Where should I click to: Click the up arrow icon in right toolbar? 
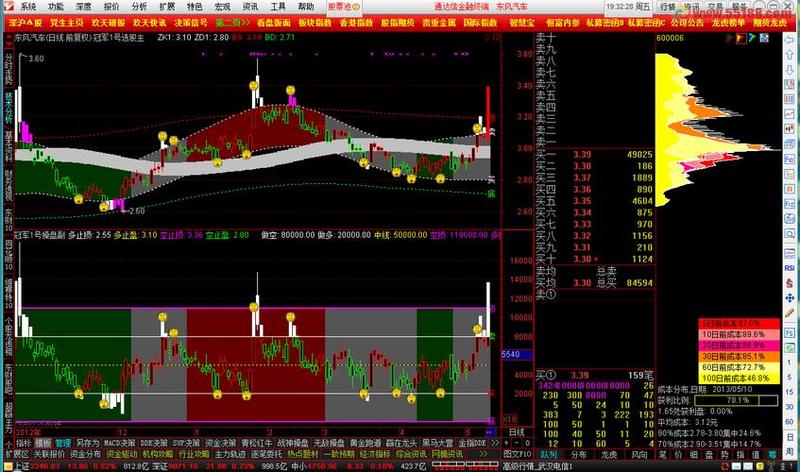coord(789,54)
